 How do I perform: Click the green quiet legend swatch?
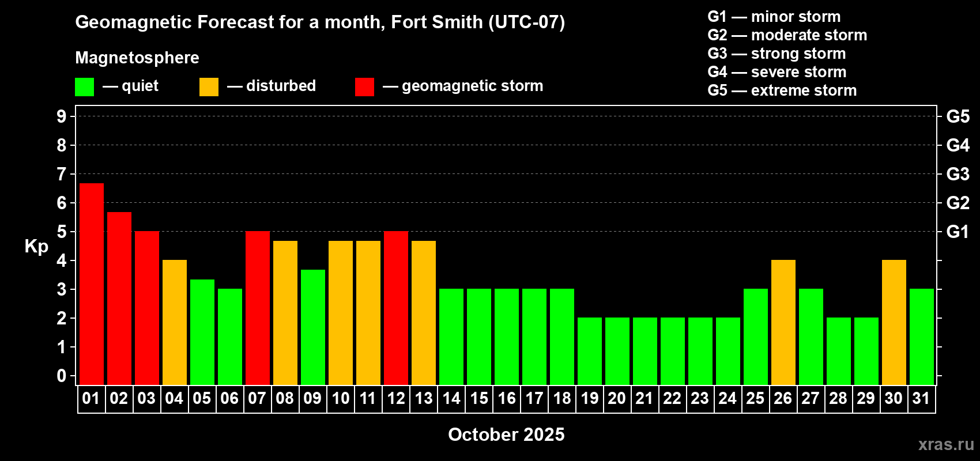point(84,87)
